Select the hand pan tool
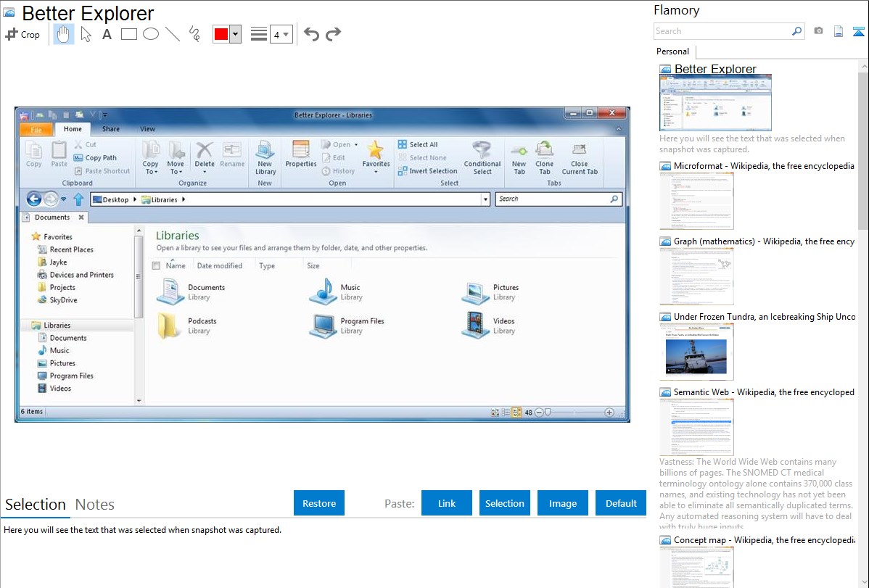 [63, 34]
